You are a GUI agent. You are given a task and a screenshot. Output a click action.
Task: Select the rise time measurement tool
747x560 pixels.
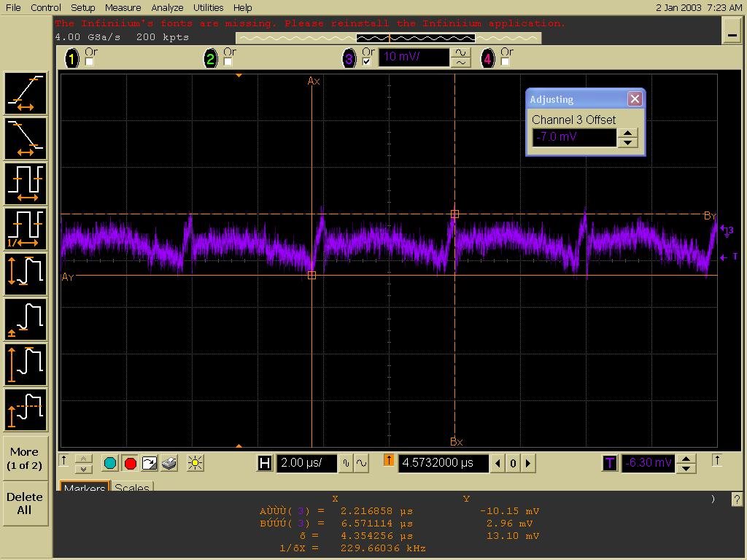pos(26,93)
